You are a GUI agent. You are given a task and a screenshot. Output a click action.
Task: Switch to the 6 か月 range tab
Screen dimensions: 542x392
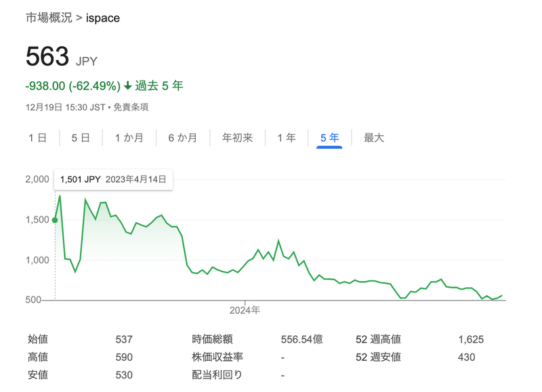click(x=182, y=138)
